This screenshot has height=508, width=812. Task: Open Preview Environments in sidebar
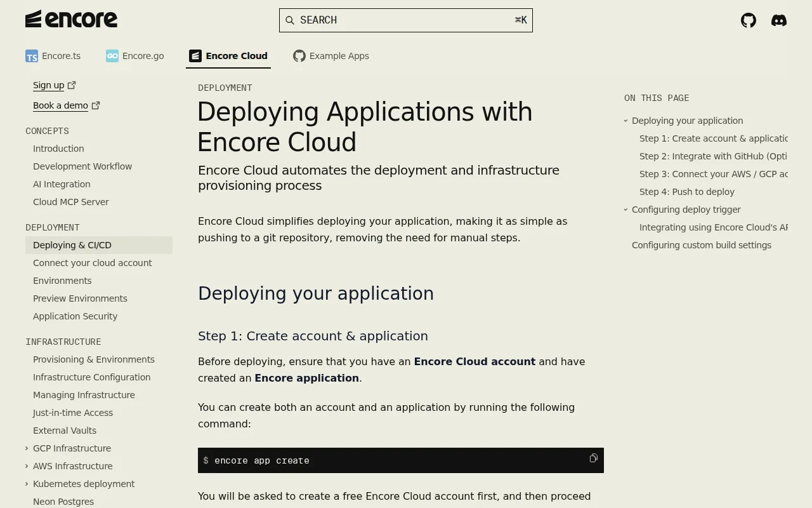coord(80,298)
